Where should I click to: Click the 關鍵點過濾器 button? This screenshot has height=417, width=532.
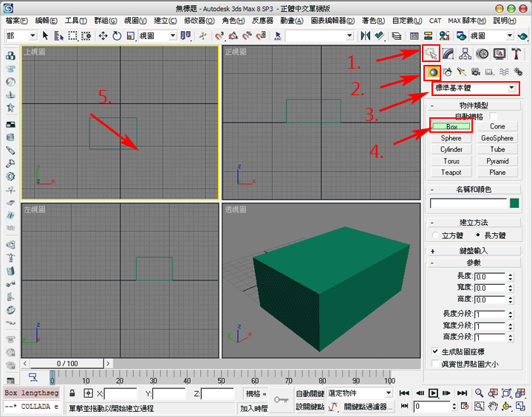click(x=368, y=406)
